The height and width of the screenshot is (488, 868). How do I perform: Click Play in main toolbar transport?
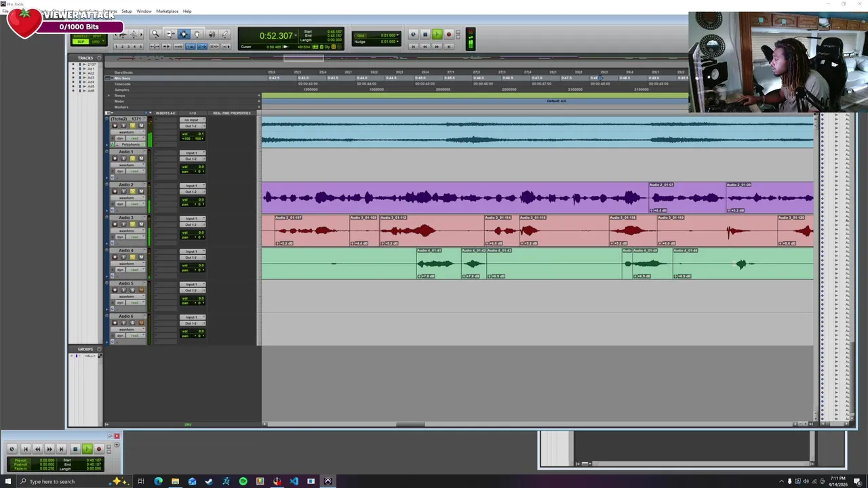[437, 35]
